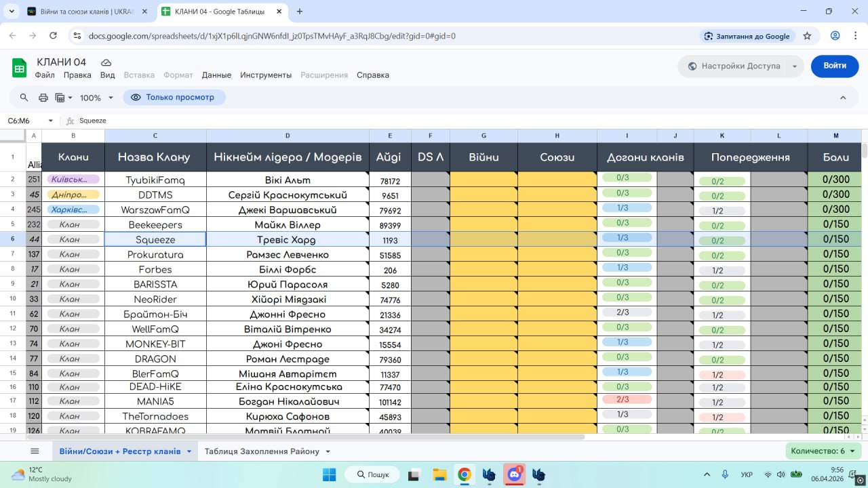The width and height of the screenshot is (868, 488).
Task: Open the Харківс... dropdown chip
Action: [73, 209]
